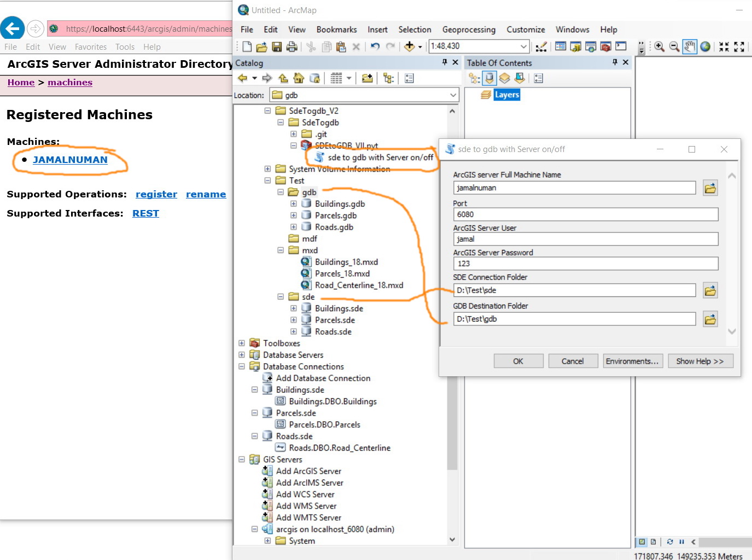Collapse the SdeTogdb_V2 folder
The height and width of the screenshot is (560, 752).
pos(267,110)
